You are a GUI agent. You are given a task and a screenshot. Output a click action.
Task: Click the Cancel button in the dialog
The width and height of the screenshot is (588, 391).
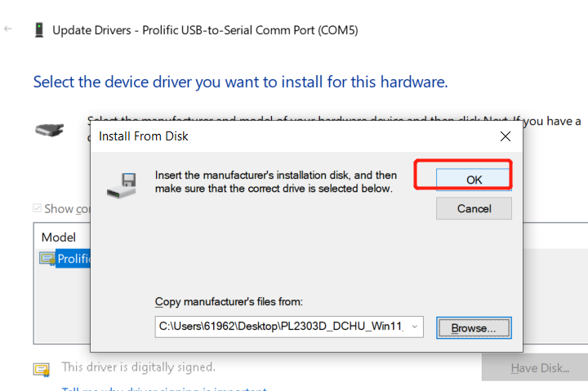pyautogui.click(x=474, y=208)
